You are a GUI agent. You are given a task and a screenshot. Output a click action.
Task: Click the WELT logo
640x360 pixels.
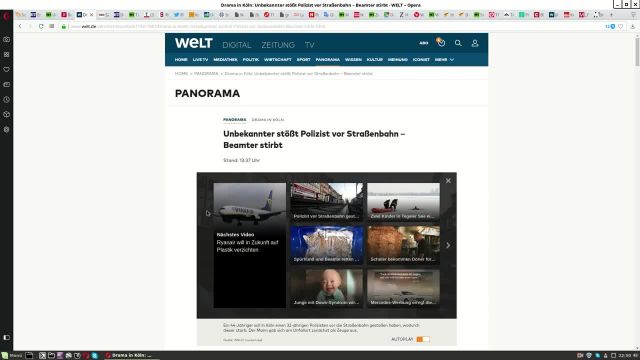point(193,43)
